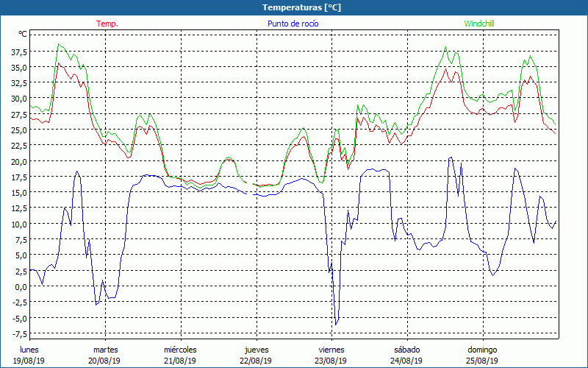Click the 10,0 value on the y-axis
Viewport: 588px width, 368px height.
(19, 224)
